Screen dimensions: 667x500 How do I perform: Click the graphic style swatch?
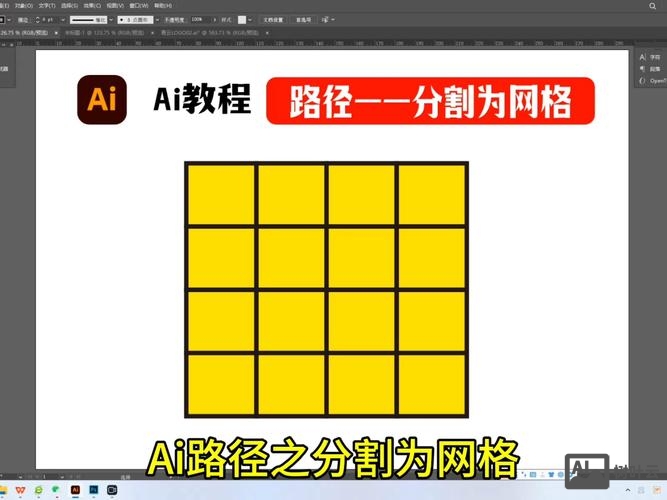(x=242, y=20)
